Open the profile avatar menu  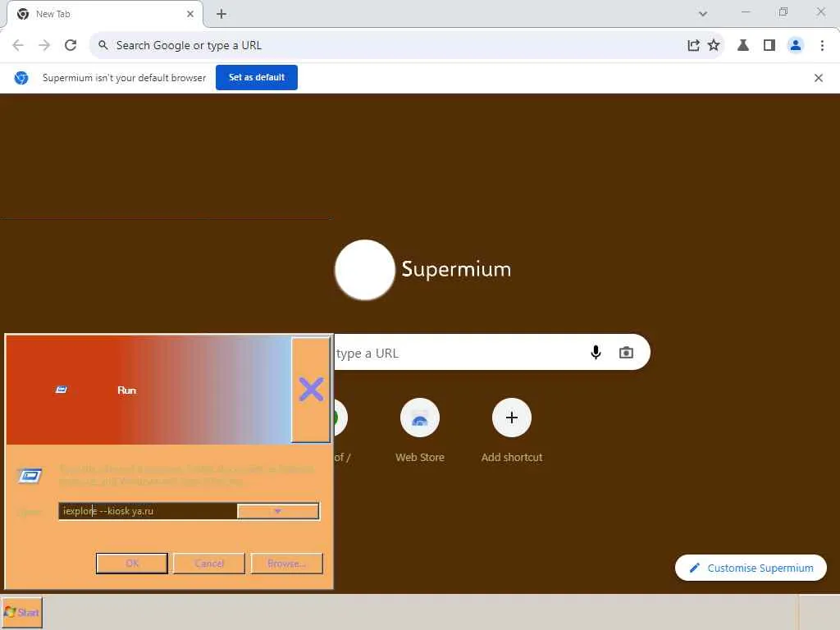(796, 46)
